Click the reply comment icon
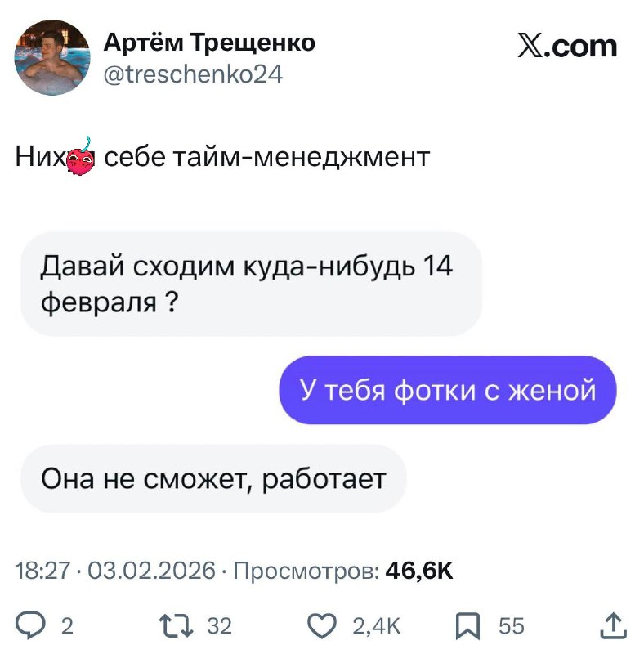 pyautogui.click(x=29, y=625)
